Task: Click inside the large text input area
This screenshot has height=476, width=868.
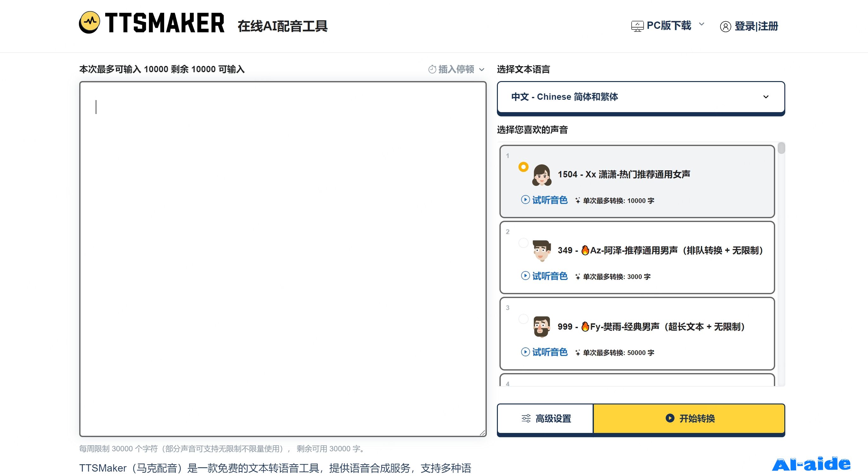Action: coord(283,259)
